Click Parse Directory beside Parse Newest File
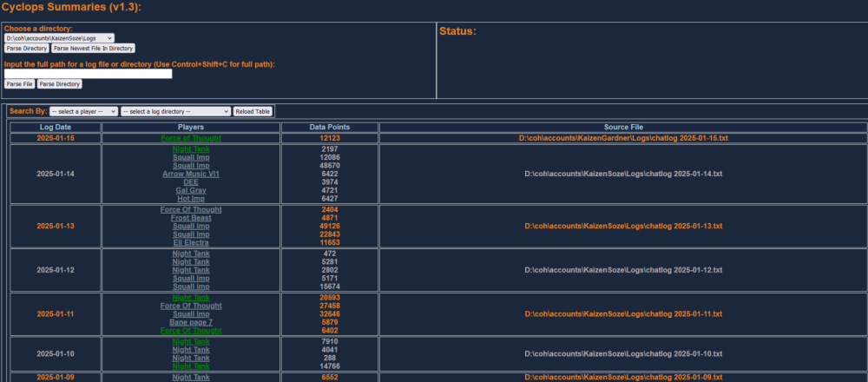Viewport: 868px width, 382px height. (26, 49)
